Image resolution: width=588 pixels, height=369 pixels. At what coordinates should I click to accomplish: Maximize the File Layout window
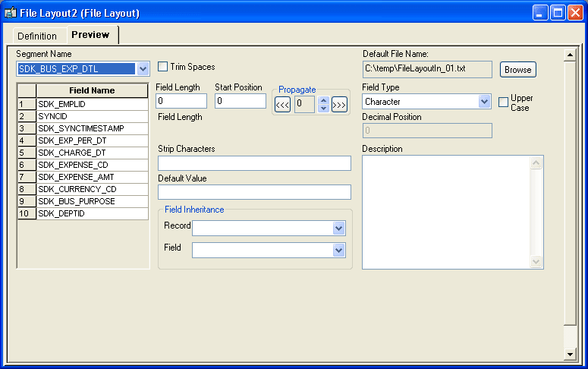(558, 13)
